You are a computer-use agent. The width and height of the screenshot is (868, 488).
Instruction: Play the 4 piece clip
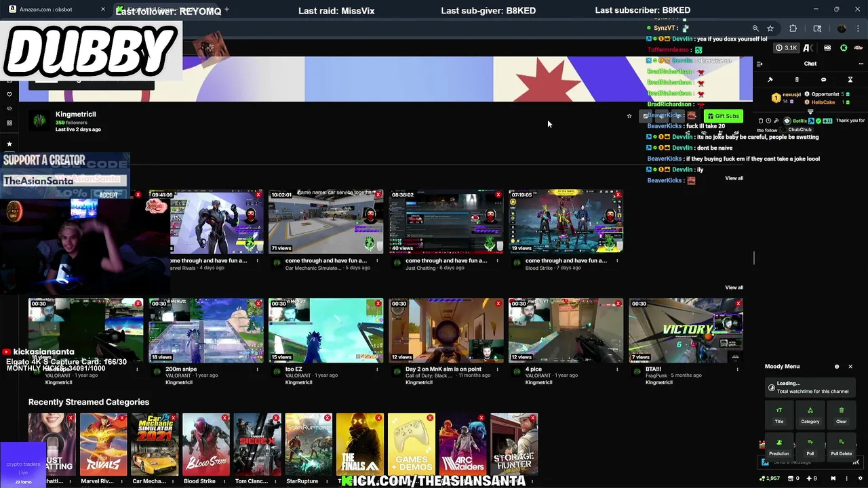click(x=566, y=330)
